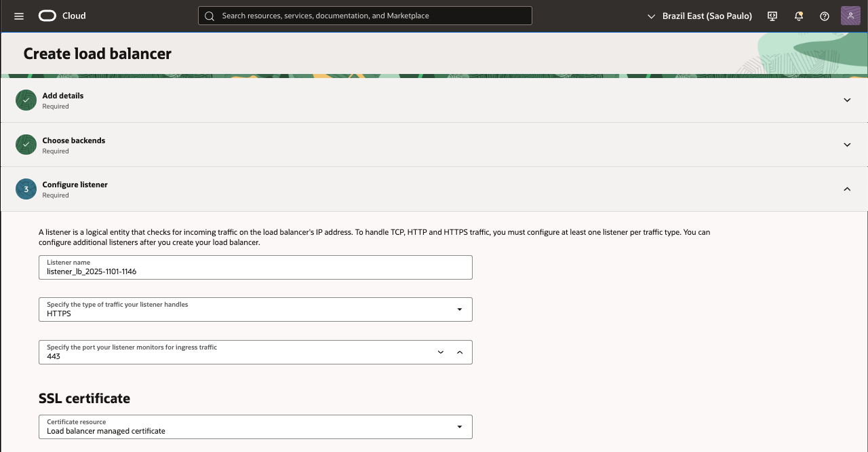Click the step 3 Configure listener badge
868x452 pixels.
(x=26, y=189)
